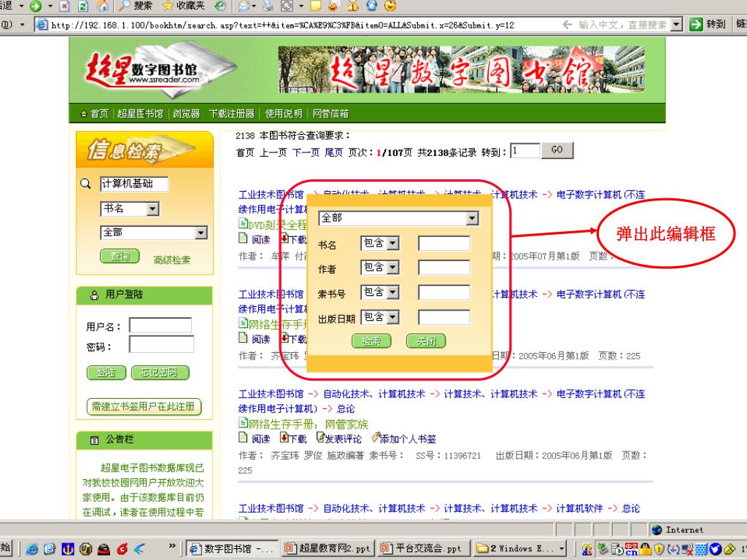Click the yellow note icon in IE toolbar
Screen dimensions: 747x560
pos(316,6)
